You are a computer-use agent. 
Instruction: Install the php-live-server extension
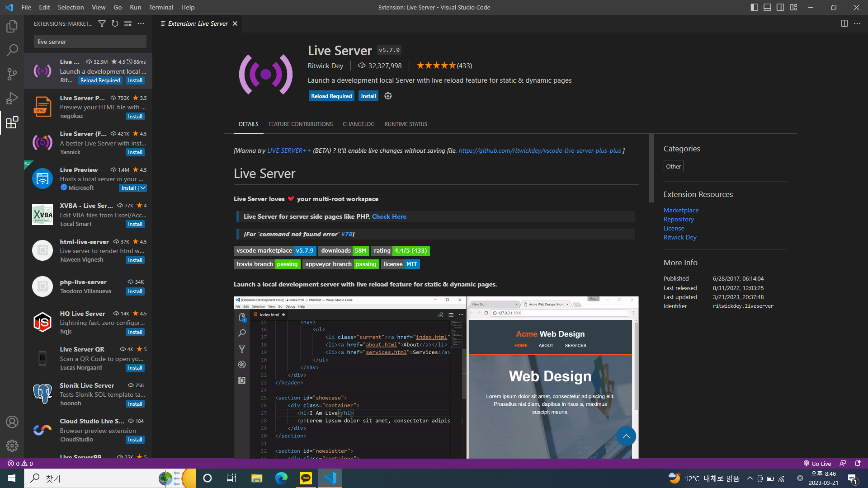[x=135, y=291]
